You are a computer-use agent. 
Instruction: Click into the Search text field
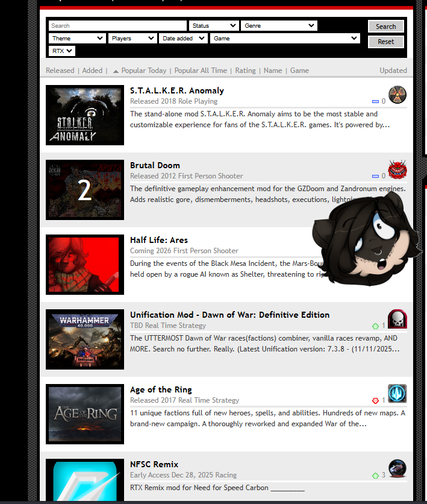117,26
